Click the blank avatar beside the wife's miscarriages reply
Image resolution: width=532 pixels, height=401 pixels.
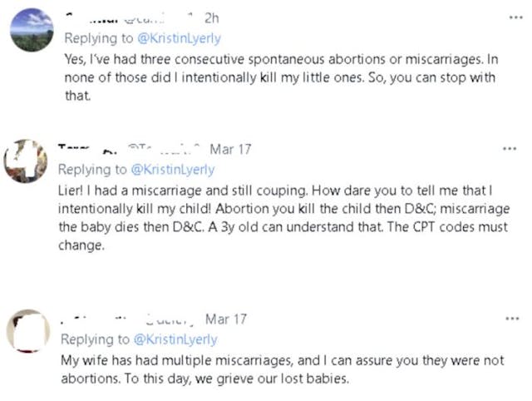coord(28,331)
